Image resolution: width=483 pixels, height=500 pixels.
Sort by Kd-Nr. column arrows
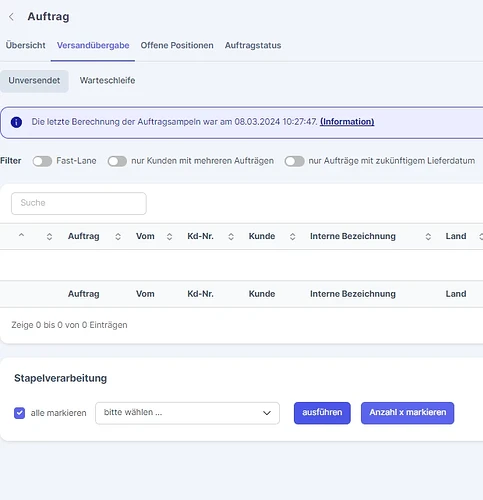(x=231, y=237)
